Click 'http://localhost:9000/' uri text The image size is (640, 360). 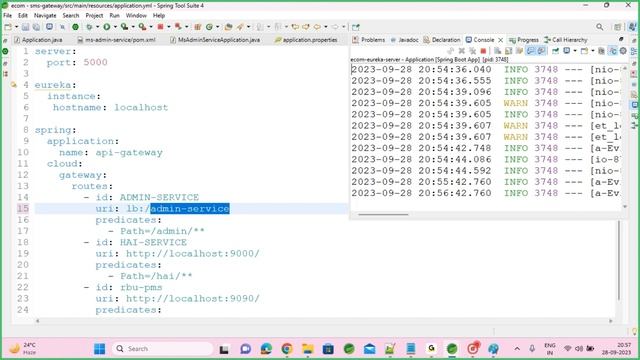193,253
